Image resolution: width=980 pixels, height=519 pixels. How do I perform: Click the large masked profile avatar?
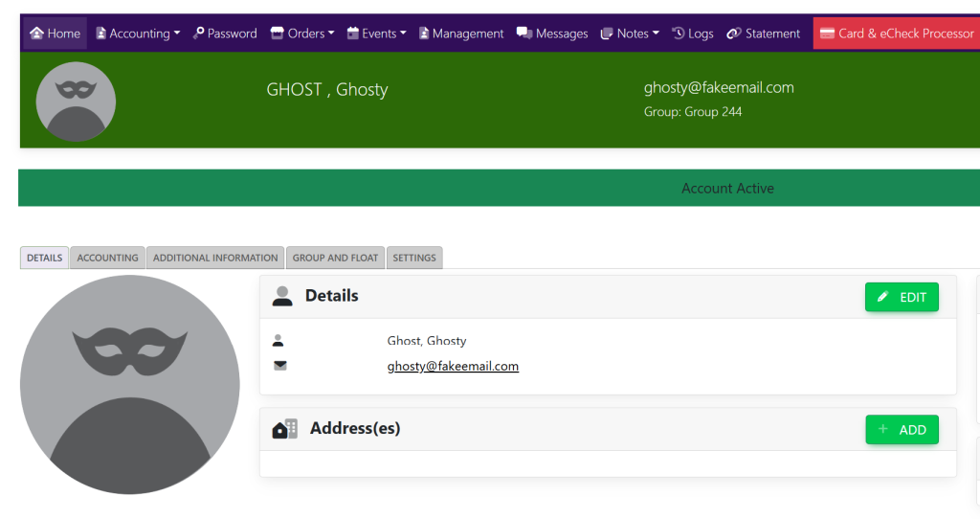(x=129, y=385)
